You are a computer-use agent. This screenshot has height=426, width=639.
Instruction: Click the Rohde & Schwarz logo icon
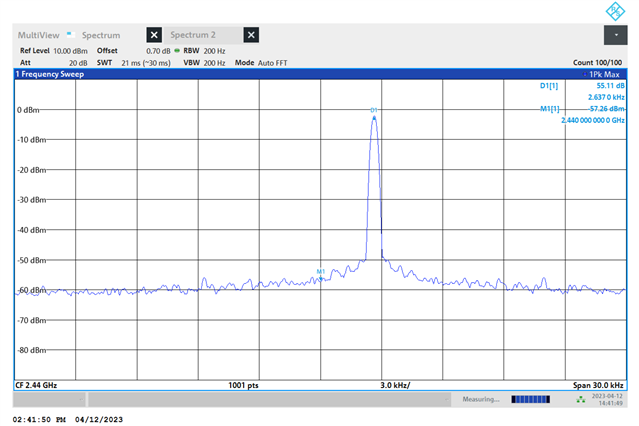tap(615, 11)
